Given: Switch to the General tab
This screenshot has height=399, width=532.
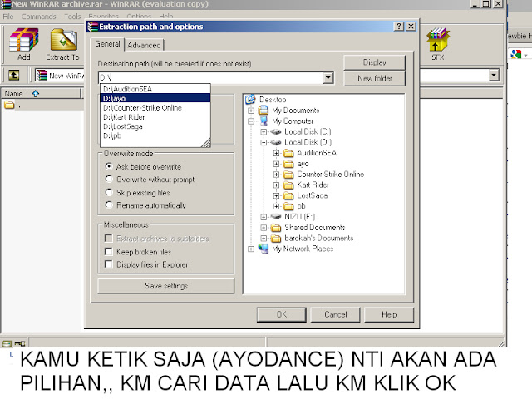Looking at the screenshot, I should pos(107,44).
